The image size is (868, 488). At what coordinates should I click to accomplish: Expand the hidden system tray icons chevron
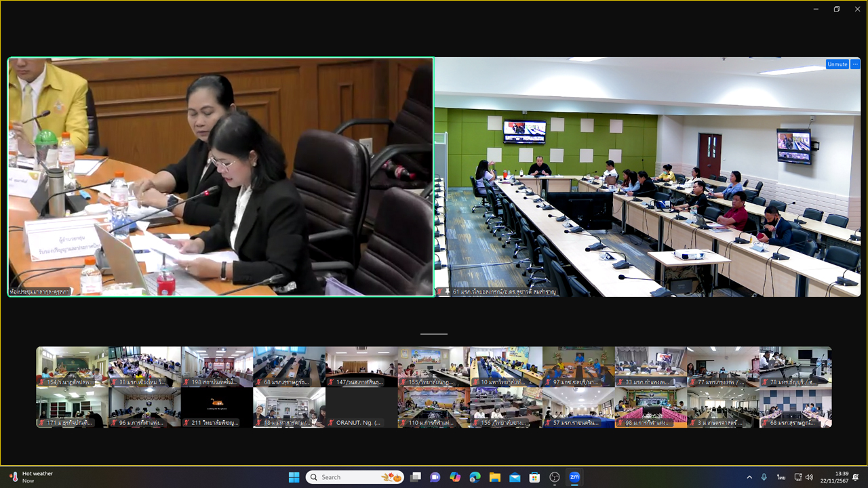click(x=749, y=477)
